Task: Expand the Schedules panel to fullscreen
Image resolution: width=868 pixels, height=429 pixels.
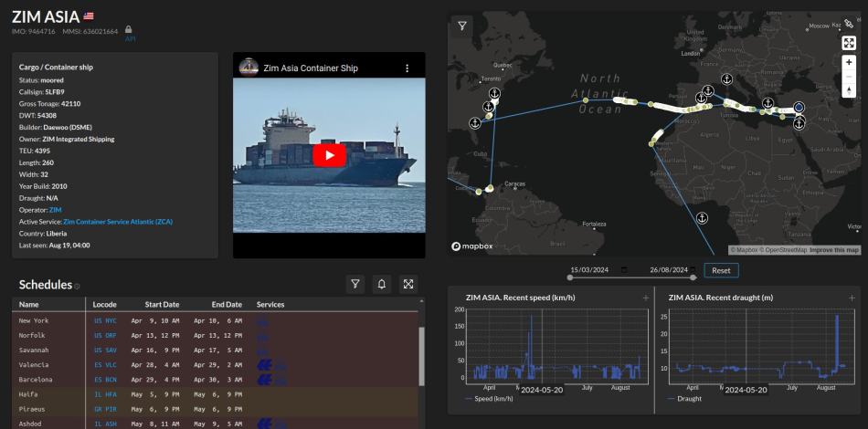Action: pos(408,284)
